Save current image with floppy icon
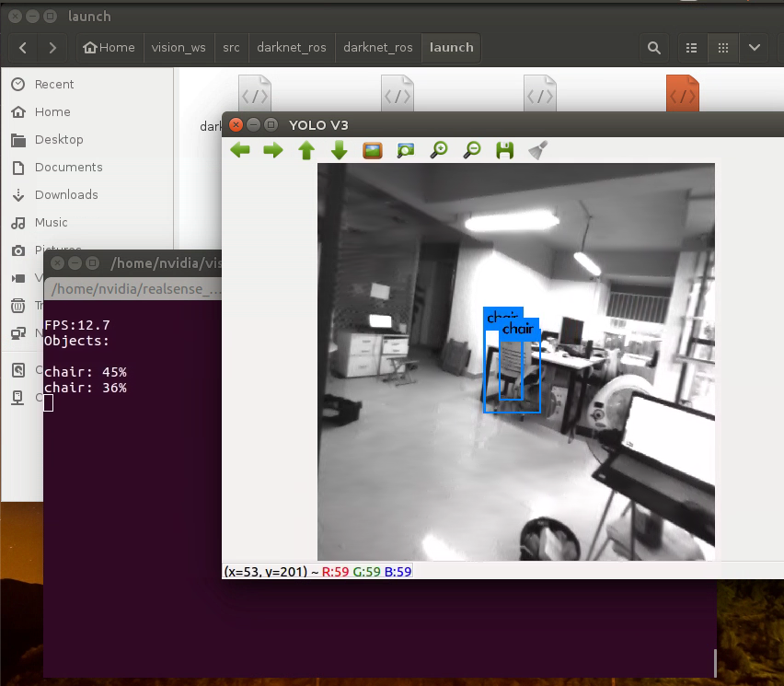Viewport: 784px width, 686px height. point(504,150)
